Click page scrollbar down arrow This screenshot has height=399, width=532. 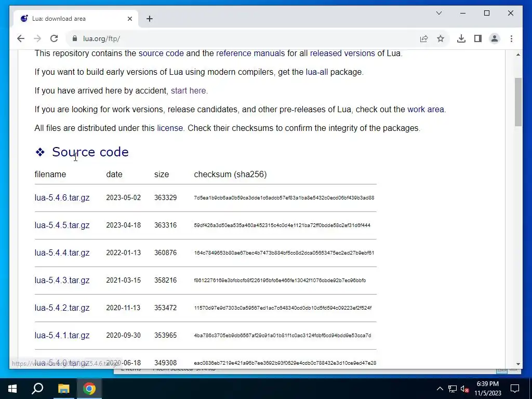click(518, 364)
